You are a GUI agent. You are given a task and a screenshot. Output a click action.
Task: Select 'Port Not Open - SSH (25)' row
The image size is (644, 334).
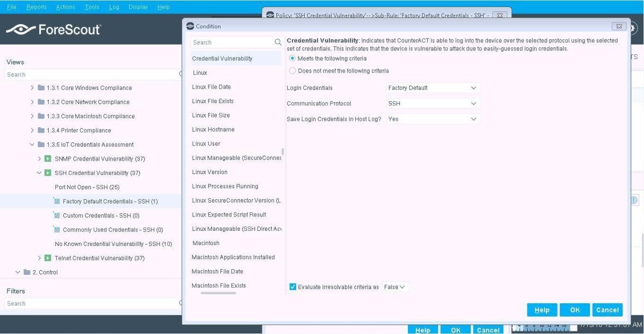[87, 187]
